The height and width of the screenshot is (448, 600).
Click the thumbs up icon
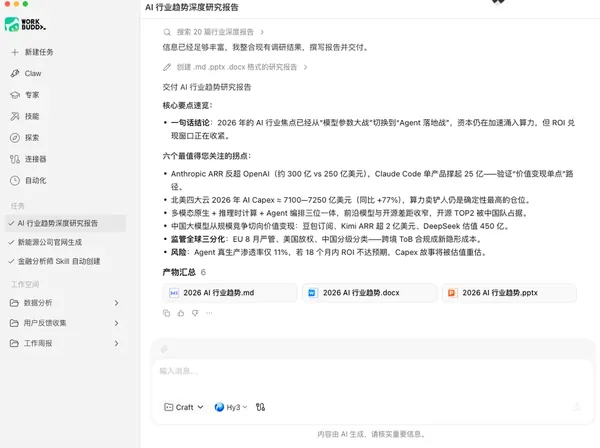181,313
